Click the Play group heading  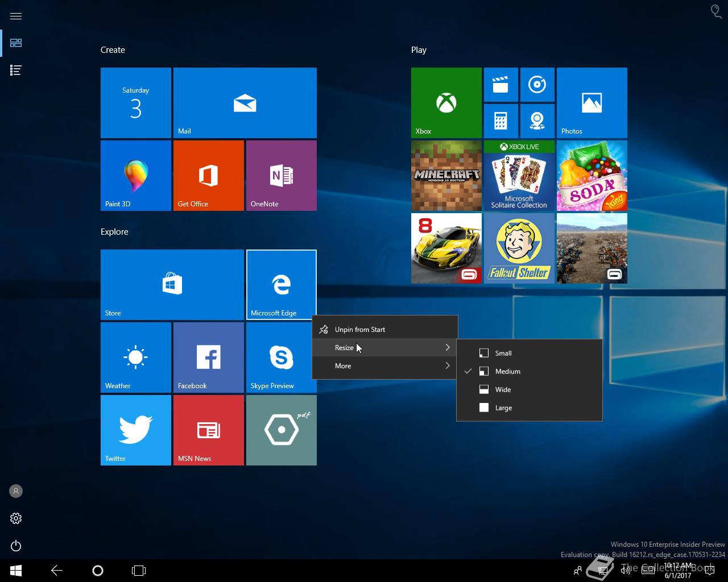click(x=419, y=50)
